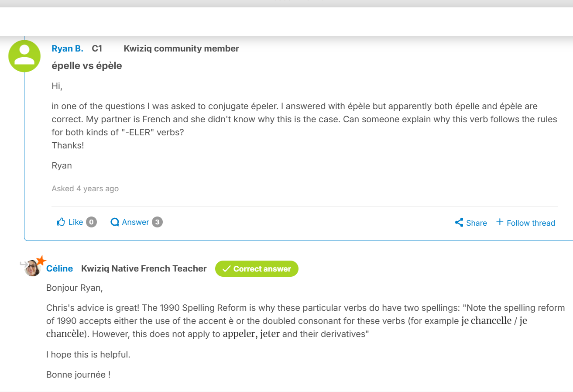Click the Share network icon
Image resolution: width=573 pixels, height=392 pixels.
pos(459,222)
